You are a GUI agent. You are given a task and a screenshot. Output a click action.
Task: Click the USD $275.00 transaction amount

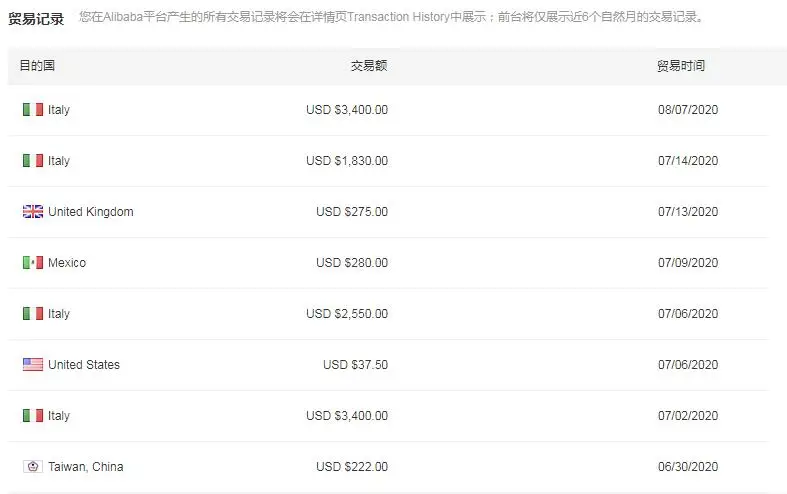coord(352,212)
